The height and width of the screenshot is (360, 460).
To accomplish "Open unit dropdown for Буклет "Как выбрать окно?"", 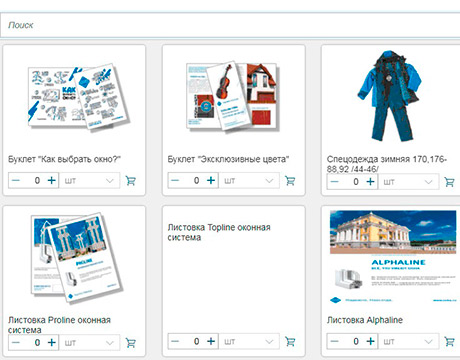I will tap(89, 181).
